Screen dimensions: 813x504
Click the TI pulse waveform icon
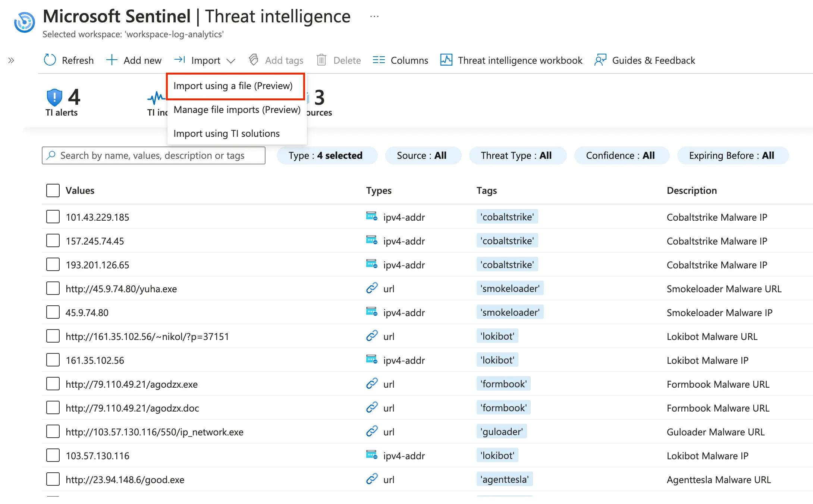[x=157, y=98]
